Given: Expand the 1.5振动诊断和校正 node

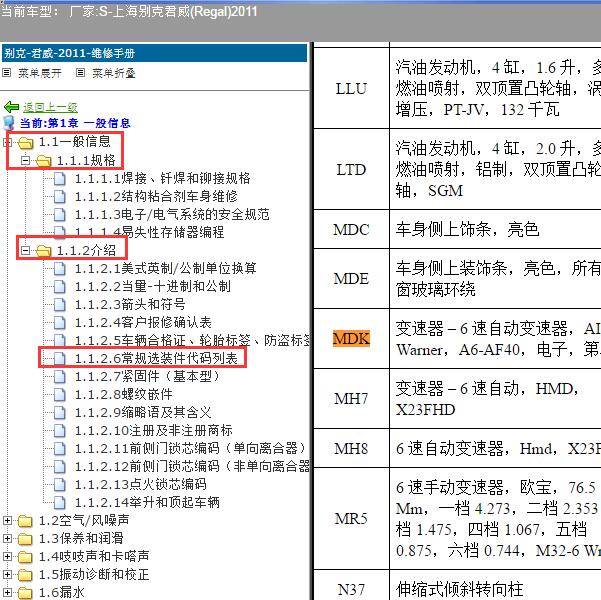Looking at the screenshot, I should [7, 574].
